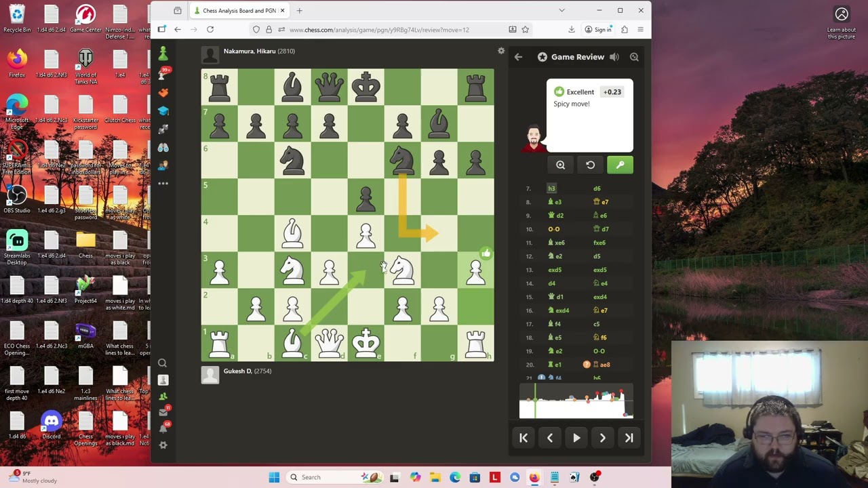This screenshot has height=488, width=868.
Task: Open Microsoft Edge from taskbar
Action: [x=455, y=477]
